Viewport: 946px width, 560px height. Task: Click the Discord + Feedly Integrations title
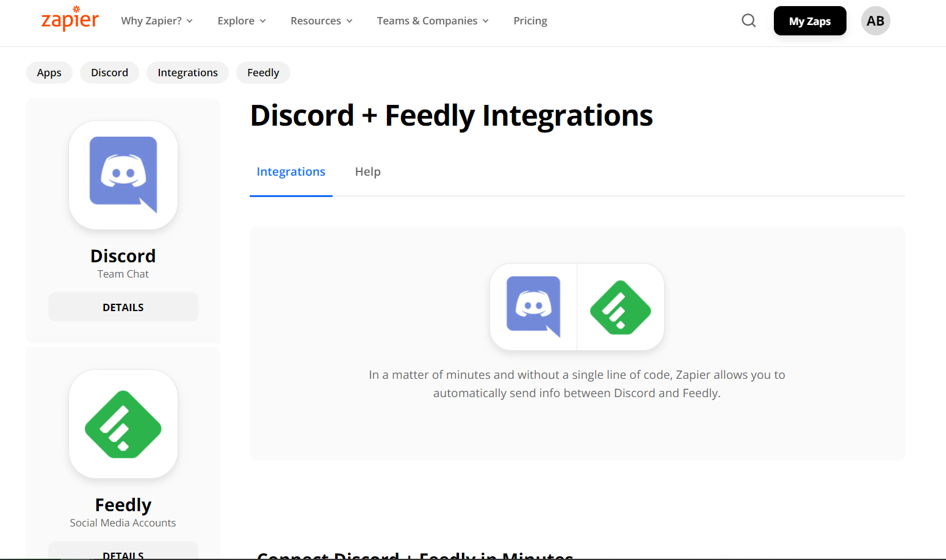452,116
